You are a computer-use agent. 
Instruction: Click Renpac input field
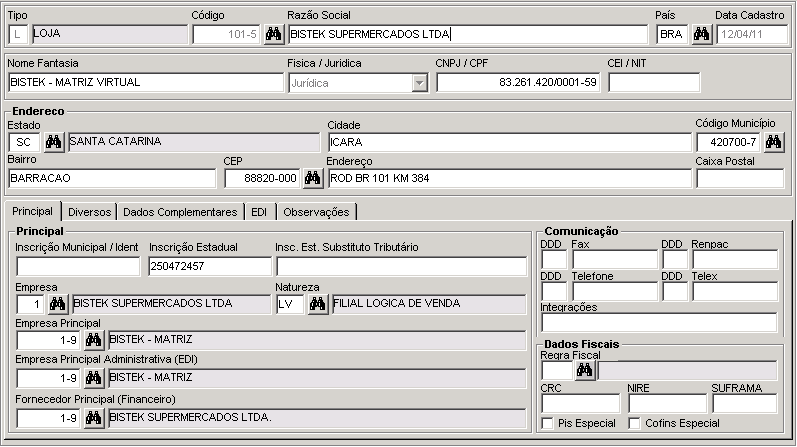coord(735,259)
